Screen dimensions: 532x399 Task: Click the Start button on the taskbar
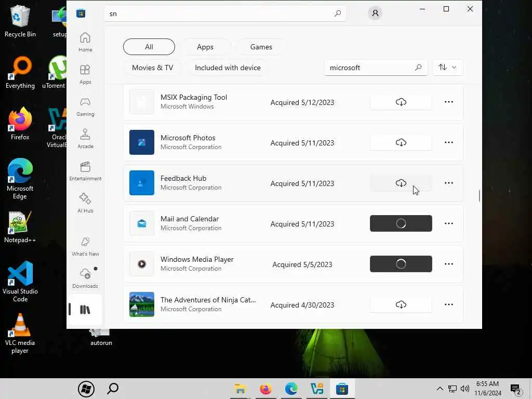[86, 389]
